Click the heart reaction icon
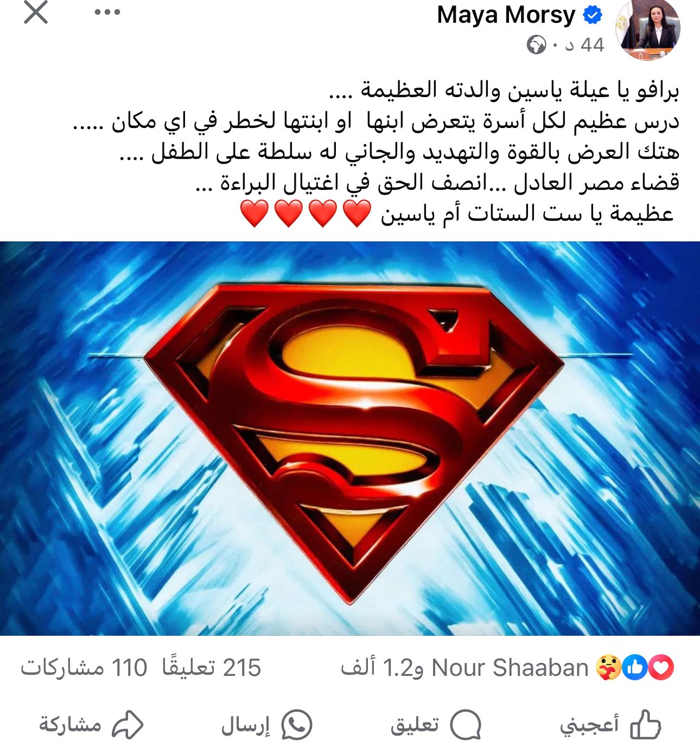The height and width of the screenshot is (754, 700). click(661, 668)
